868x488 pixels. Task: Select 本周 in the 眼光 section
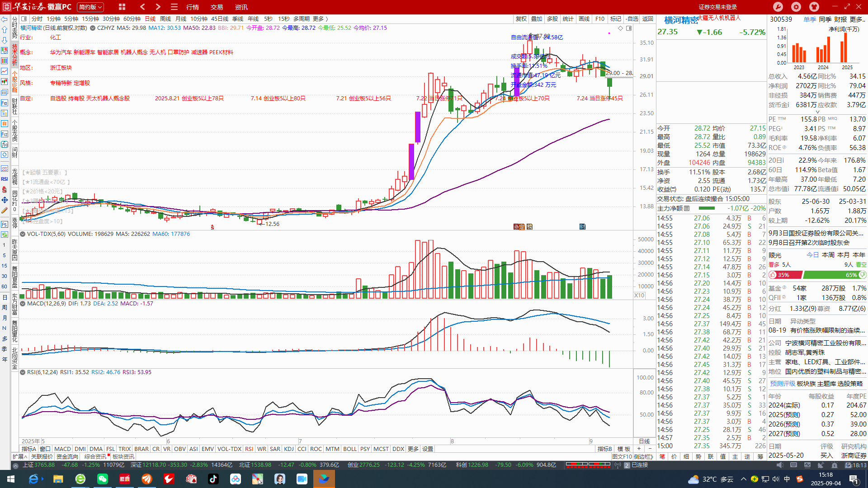tap(828, 255)
